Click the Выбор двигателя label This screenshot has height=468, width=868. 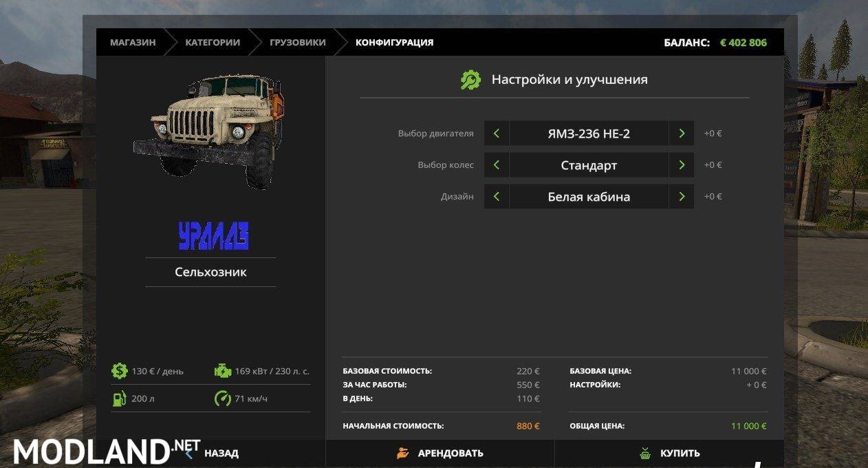(x=435, y=134)
